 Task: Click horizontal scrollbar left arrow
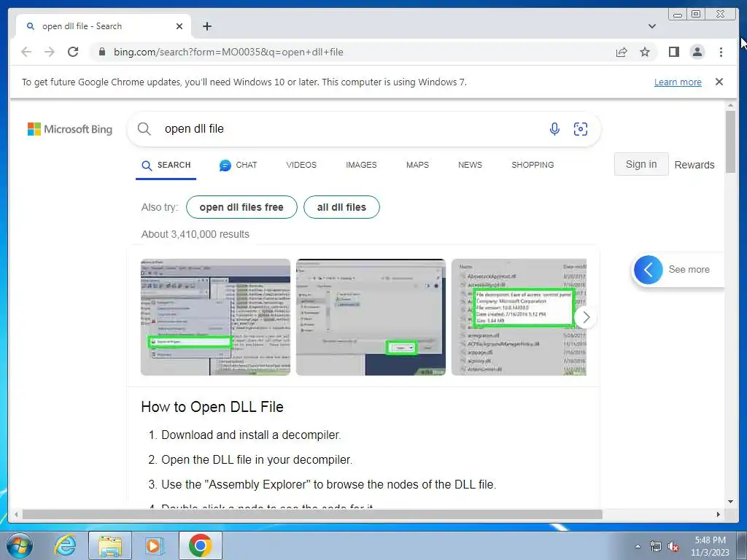[16, 514]
